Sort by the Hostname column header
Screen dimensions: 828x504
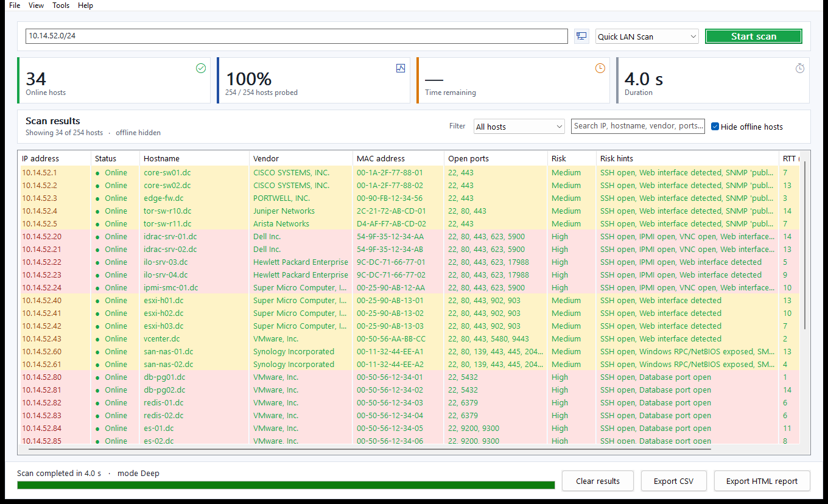(195, 158)
